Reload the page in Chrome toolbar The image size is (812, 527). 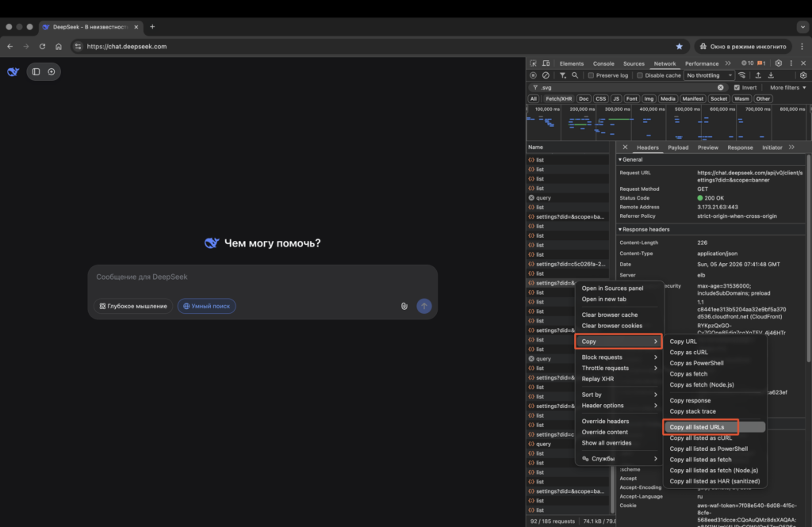point(43,47)
